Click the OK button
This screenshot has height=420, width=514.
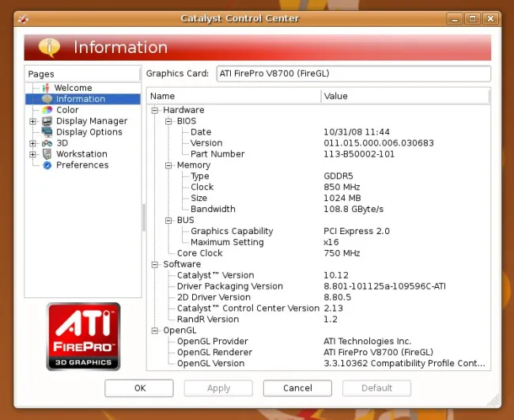coord(139,388)
